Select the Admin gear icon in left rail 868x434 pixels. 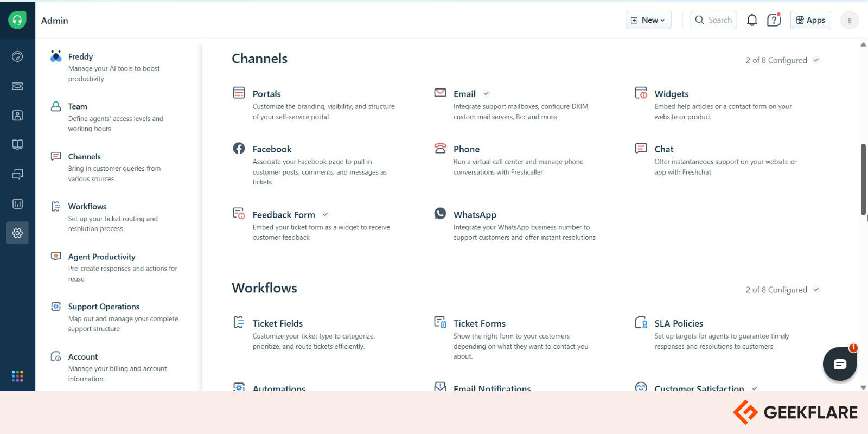(17, 233)
